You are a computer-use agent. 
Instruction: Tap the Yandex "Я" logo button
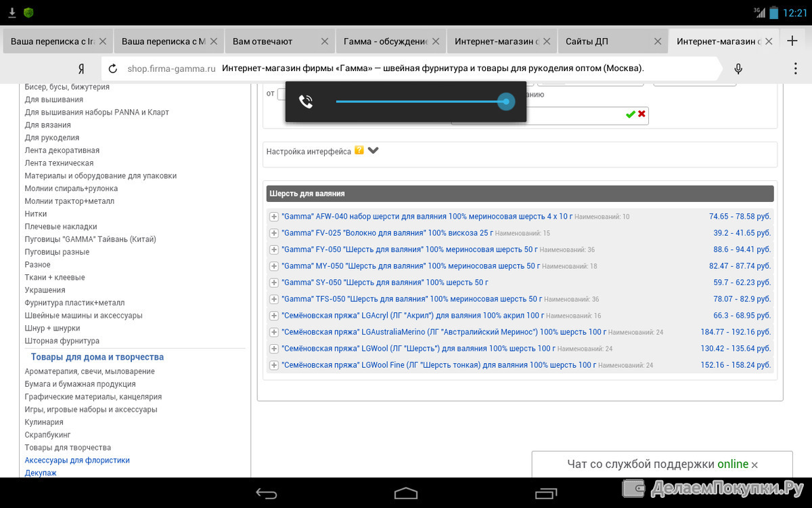click(81, 68)
